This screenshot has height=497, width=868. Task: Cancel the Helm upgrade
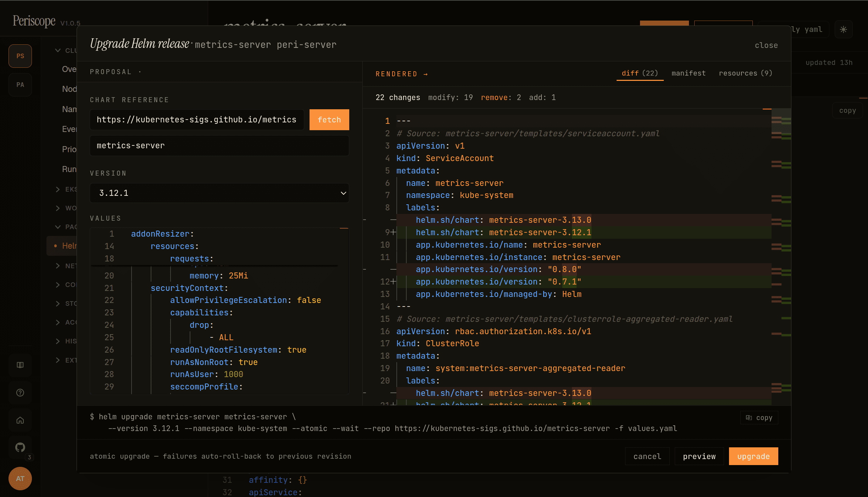pyautogui.click(x=647, y=457)
